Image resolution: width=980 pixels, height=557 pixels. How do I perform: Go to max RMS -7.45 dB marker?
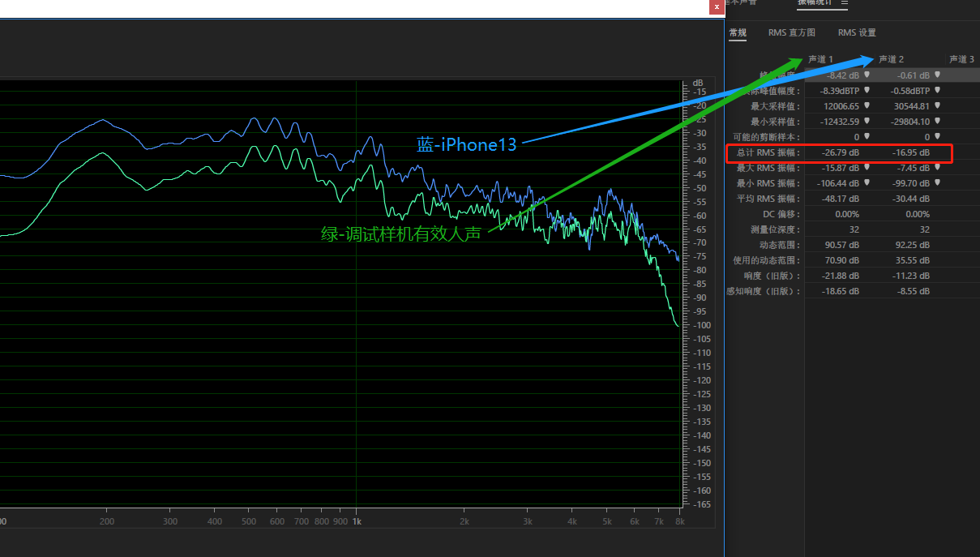(x=937, y=168)
